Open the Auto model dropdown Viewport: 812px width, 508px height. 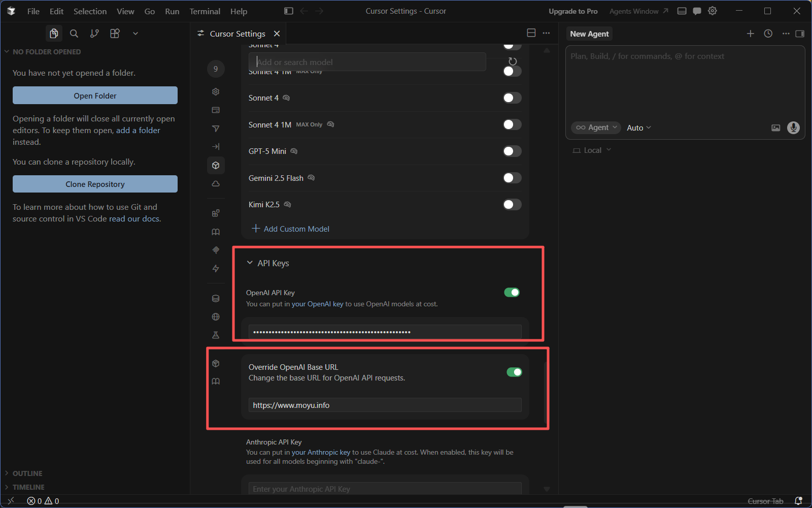[638, 128]
